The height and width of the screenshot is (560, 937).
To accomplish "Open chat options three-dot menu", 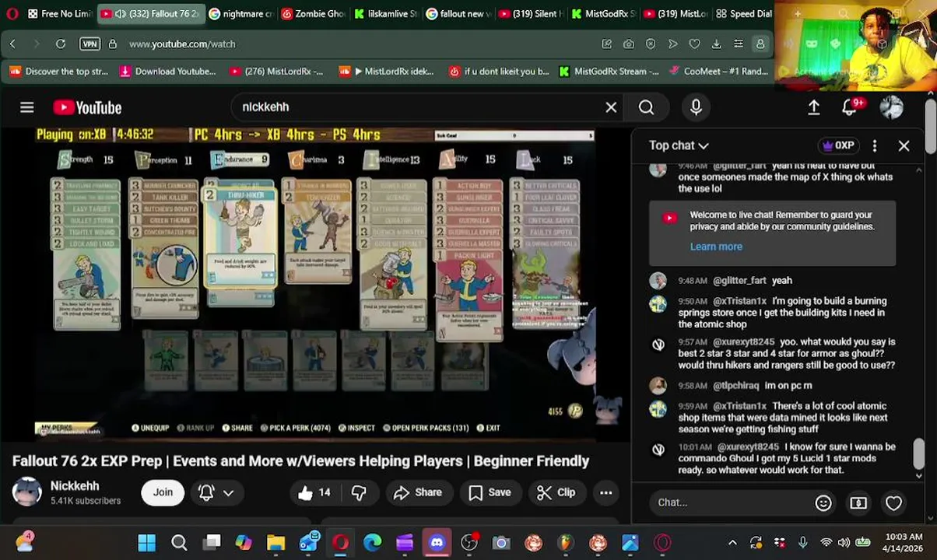I will (x=875, y=145).
